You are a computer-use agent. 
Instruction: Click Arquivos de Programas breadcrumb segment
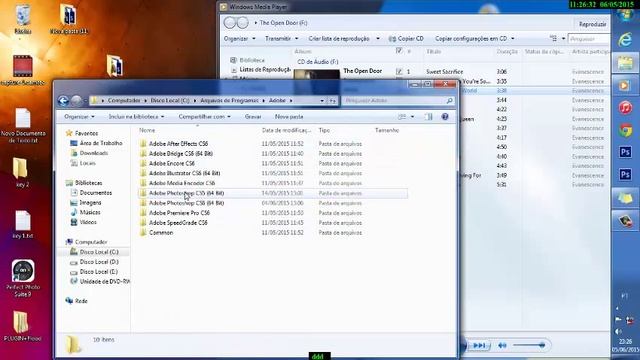pos(229,100)
